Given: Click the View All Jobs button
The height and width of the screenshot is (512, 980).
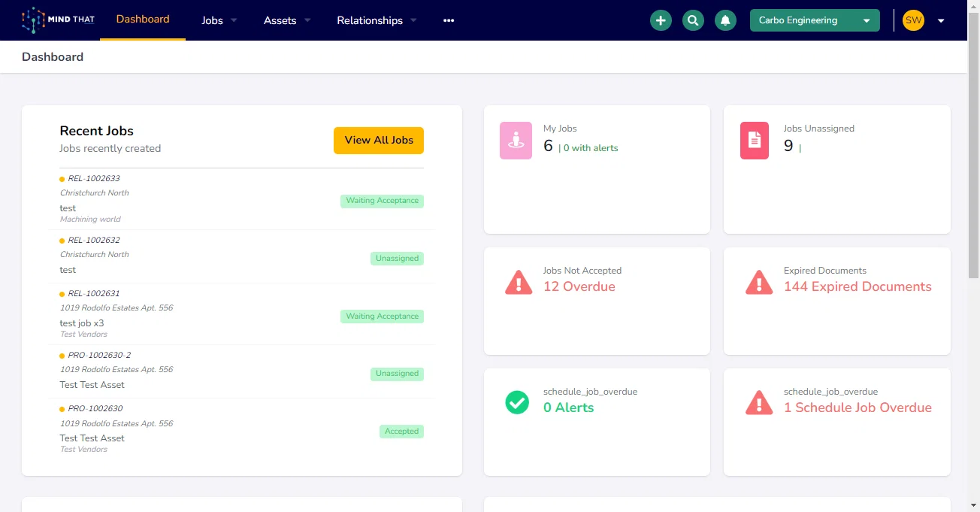Looking at the screenshot, I should tap(379, 140).
